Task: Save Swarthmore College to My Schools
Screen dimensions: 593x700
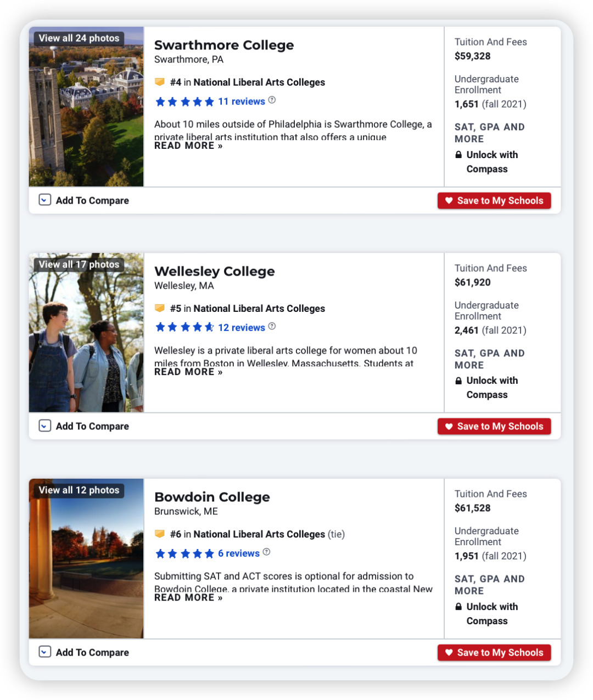Action: pyautogui.click(x=494, y=201)
